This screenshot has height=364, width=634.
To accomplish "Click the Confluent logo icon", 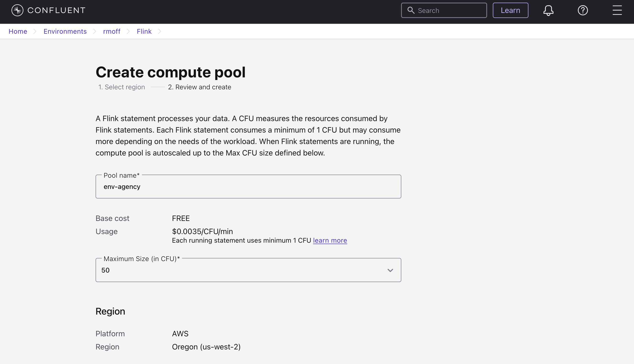I will pos(17,10).
